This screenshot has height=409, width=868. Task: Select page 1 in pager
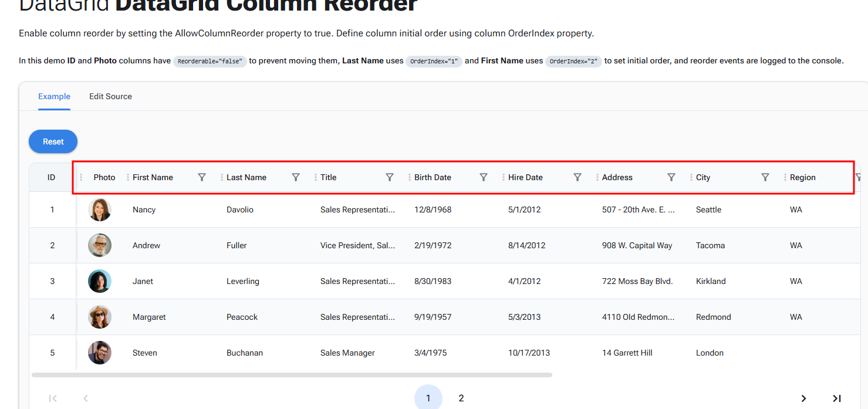click(428, 398)
